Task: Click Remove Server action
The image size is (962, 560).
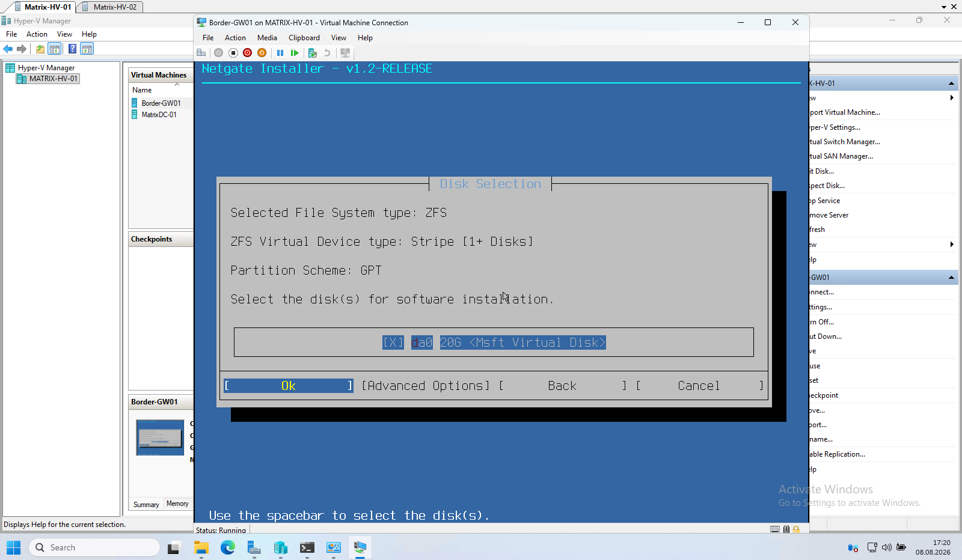Action: click(x=829, y=215)
